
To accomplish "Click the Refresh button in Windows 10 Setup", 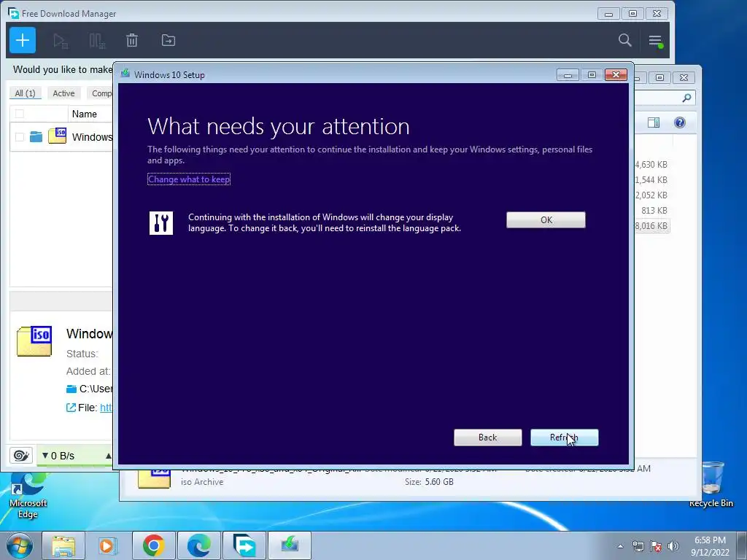I will click(x=564, y=437).
